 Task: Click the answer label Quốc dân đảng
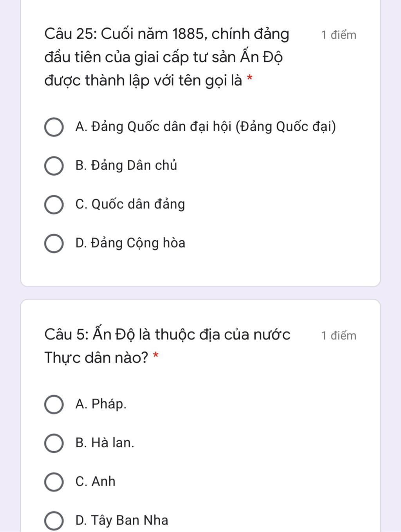tap(130, 205)
